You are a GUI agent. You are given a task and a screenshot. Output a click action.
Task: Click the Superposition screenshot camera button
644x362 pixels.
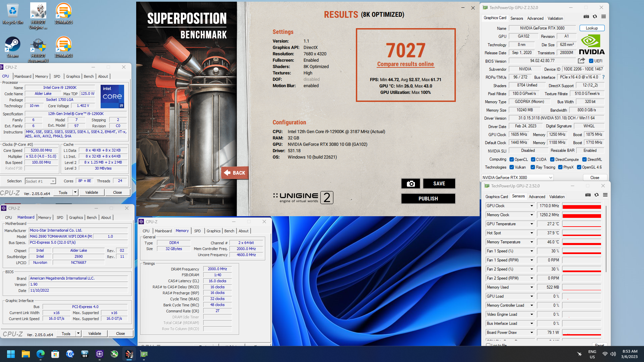[411, 183]
